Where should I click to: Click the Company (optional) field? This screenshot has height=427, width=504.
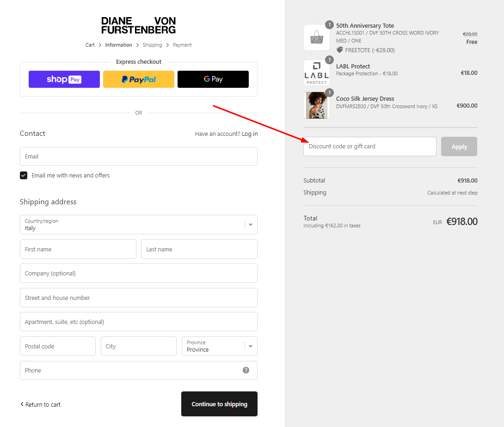[x=139, y=274]
